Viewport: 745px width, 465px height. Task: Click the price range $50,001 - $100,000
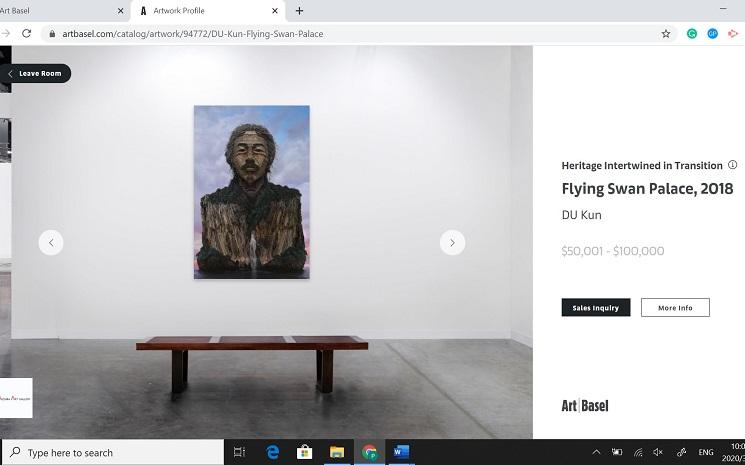point(613,251)
